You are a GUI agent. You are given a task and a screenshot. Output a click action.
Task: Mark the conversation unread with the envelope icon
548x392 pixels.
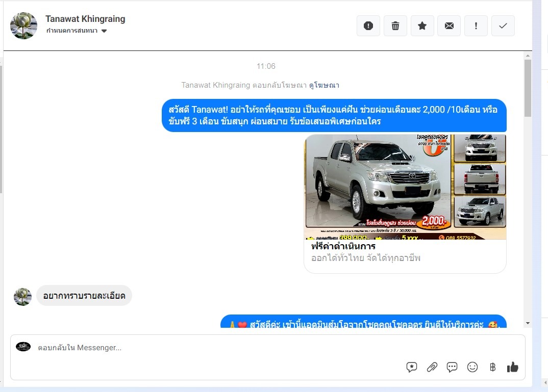tap(449, 26)
